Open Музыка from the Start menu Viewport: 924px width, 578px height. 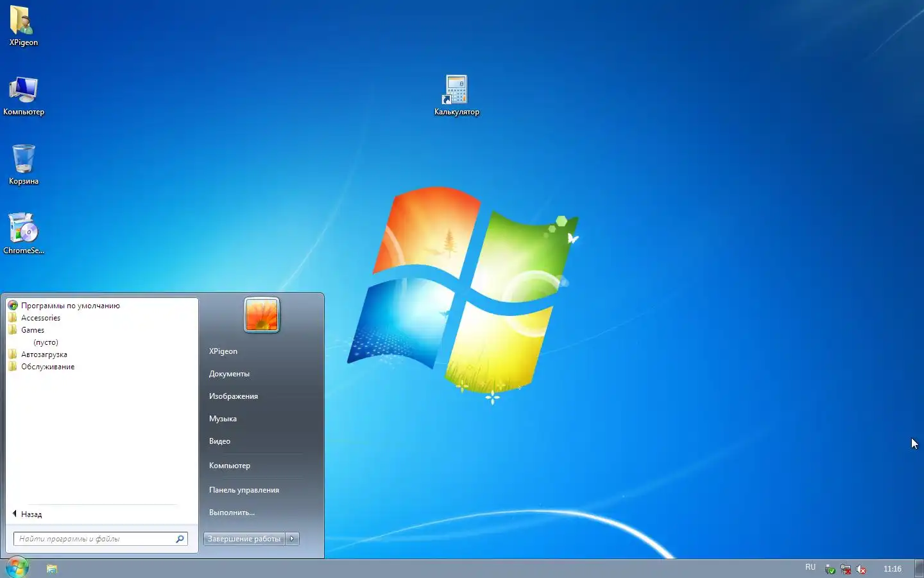click(x=223, y=419)
